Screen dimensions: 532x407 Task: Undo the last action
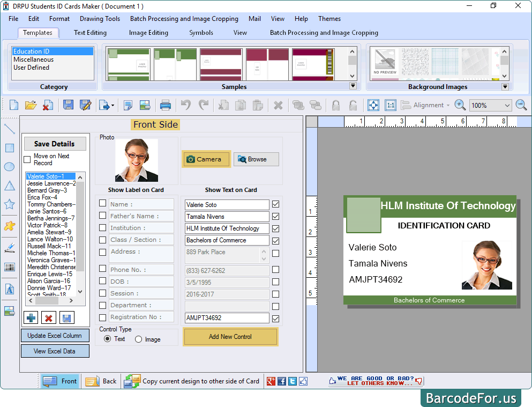(186, 105)
